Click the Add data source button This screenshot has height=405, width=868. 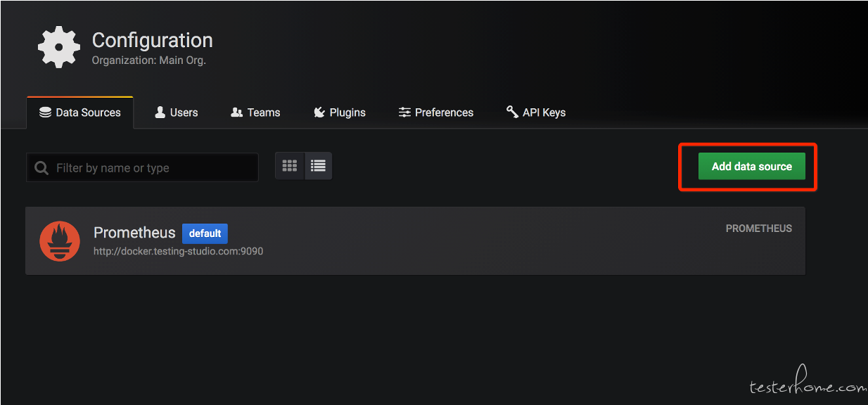pos(751,167)
